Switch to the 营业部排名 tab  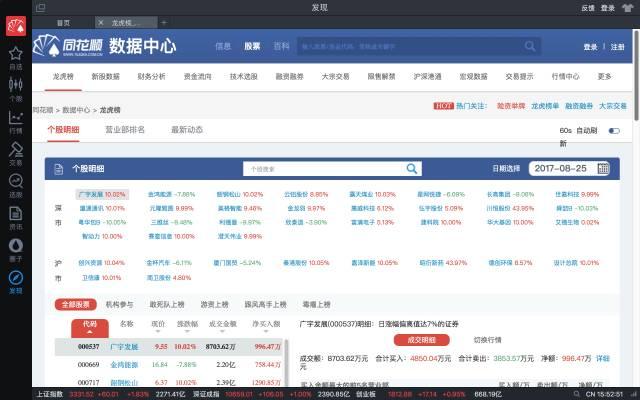pos(125,129)
